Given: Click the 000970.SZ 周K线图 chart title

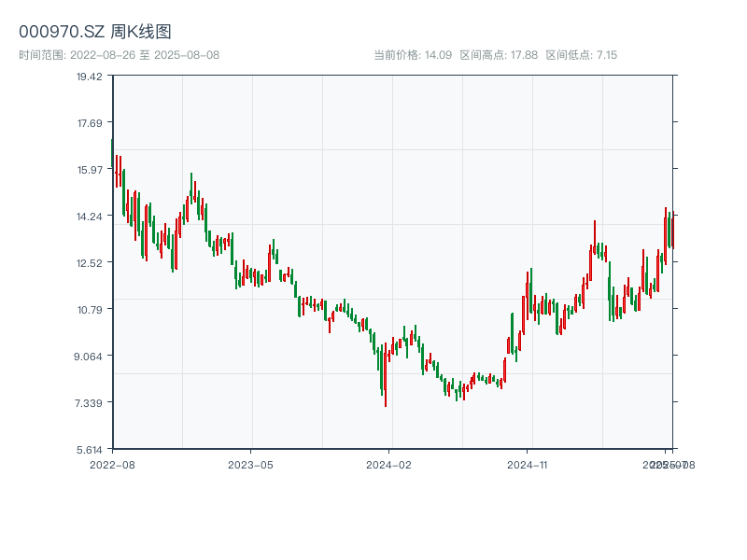Looking at the screenshot, I should [95, 32].
